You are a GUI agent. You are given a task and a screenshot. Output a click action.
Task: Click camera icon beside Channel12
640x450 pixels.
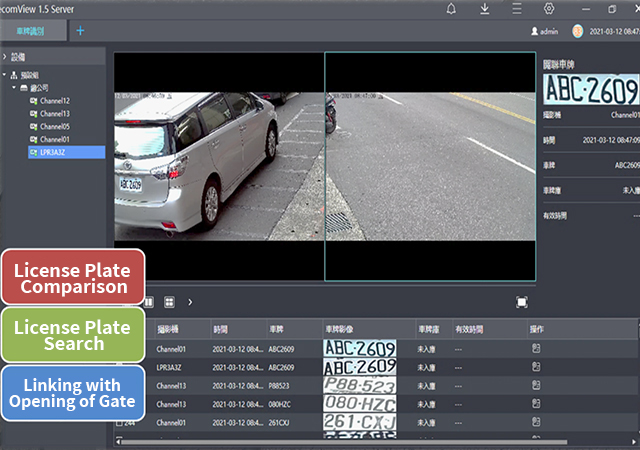coord(33,101)
